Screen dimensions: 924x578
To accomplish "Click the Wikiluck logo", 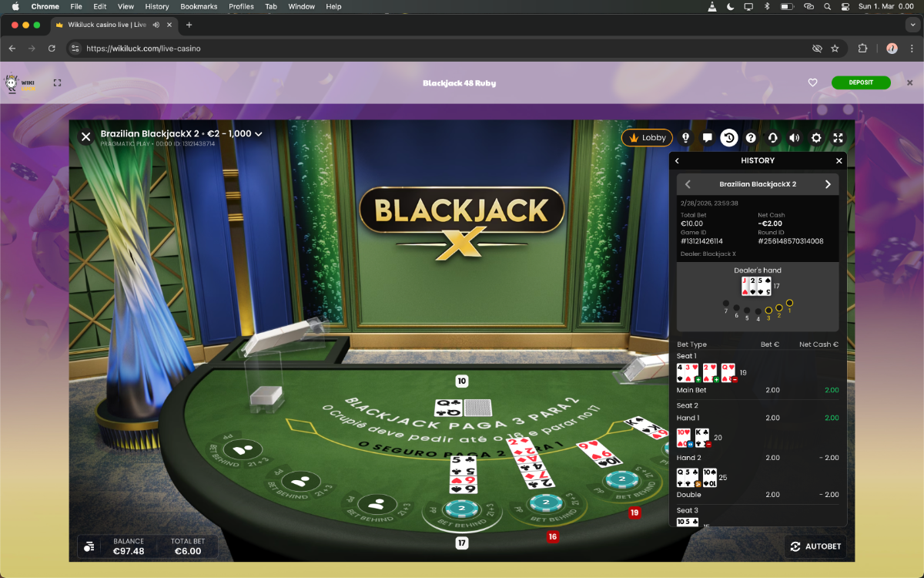I will click(x=20, y=83).
